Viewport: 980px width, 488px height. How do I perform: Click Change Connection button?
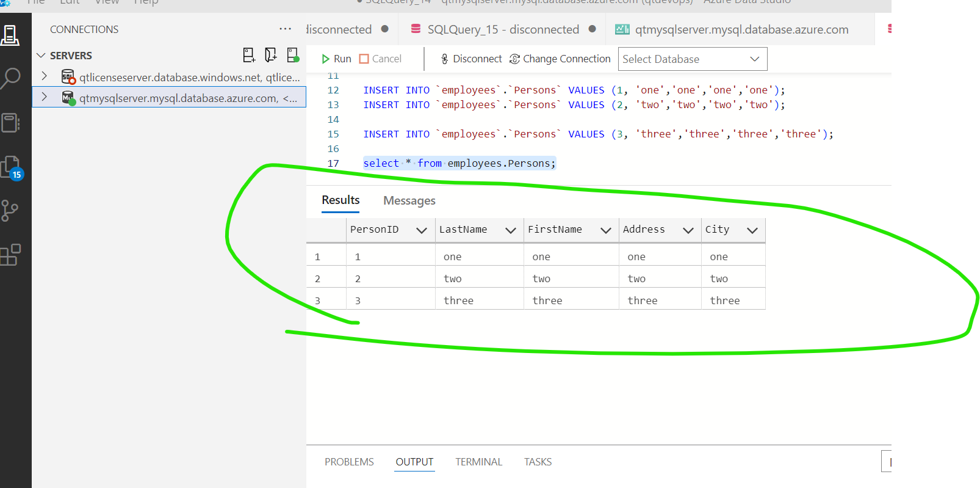point(560,59)
